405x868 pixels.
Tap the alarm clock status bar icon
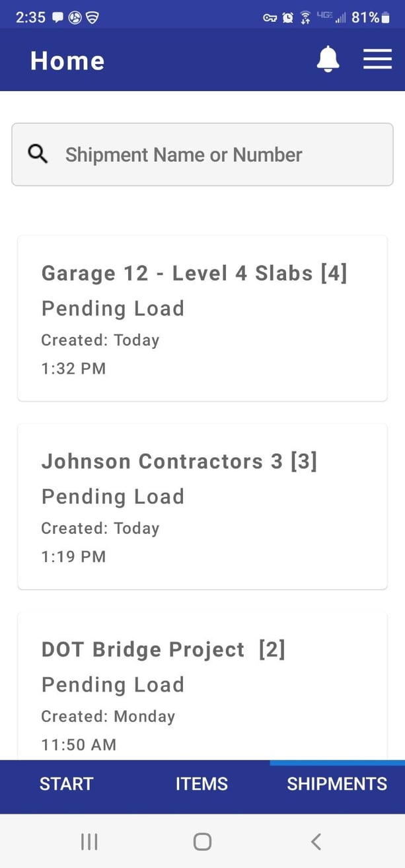point(287,18)
